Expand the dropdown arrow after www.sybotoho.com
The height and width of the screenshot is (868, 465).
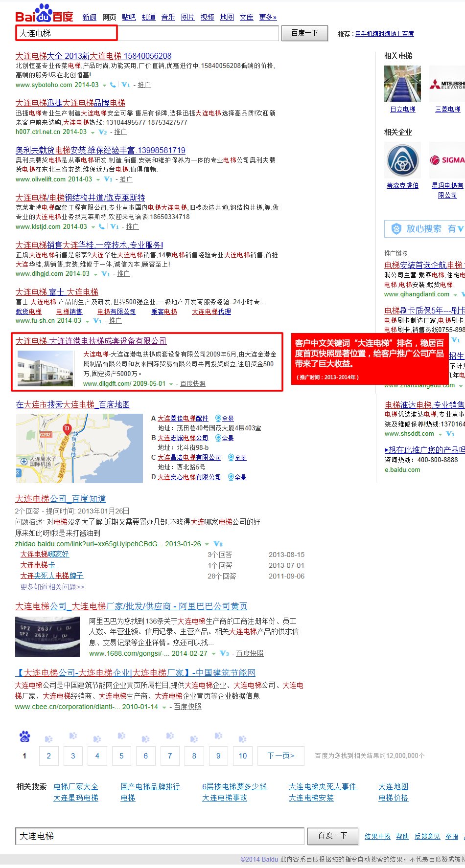104,86
